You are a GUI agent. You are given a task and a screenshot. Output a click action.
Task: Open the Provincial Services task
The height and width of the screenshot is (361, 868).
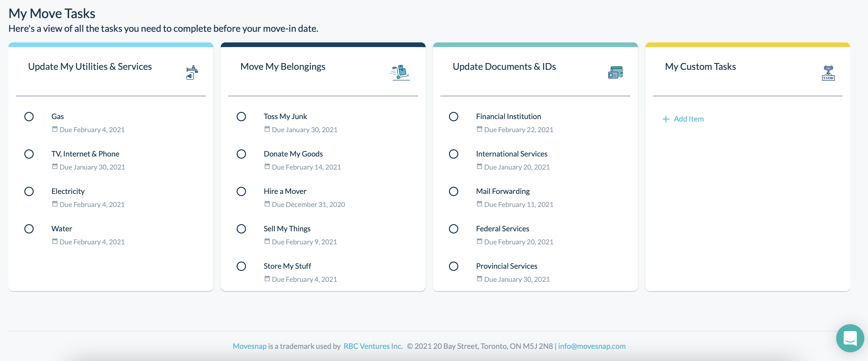point(506,266)
